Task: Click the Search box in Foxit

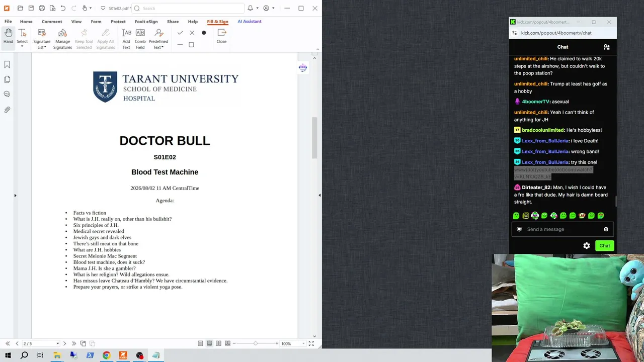Action: (x=189, y=8)
